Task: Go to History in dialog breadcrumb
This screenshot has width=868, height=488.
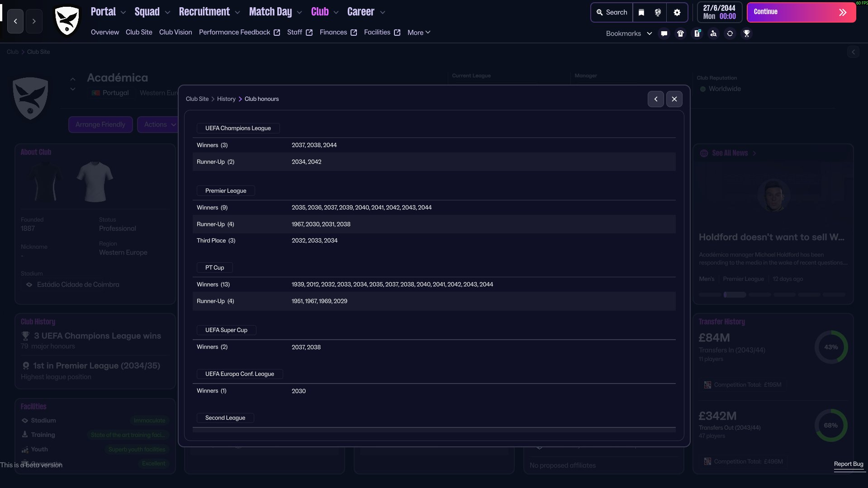Action: click(226, 99)
